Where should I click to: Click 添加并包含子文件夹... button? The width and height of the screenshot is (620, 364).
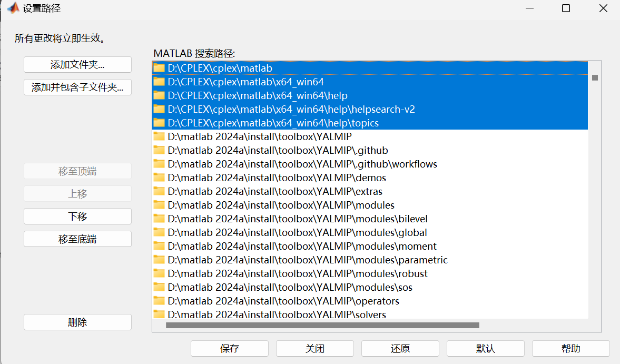pos(77,87)
